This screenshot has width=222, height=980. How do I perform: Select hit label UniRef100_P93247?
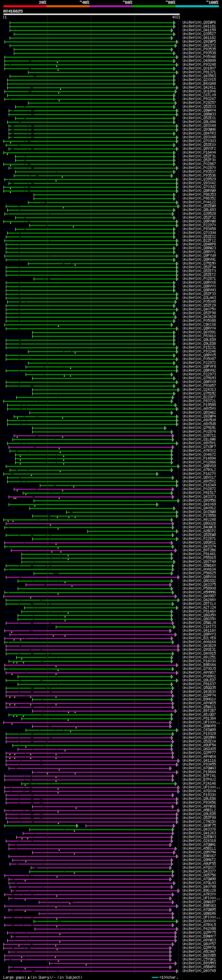tap(199, 99)
